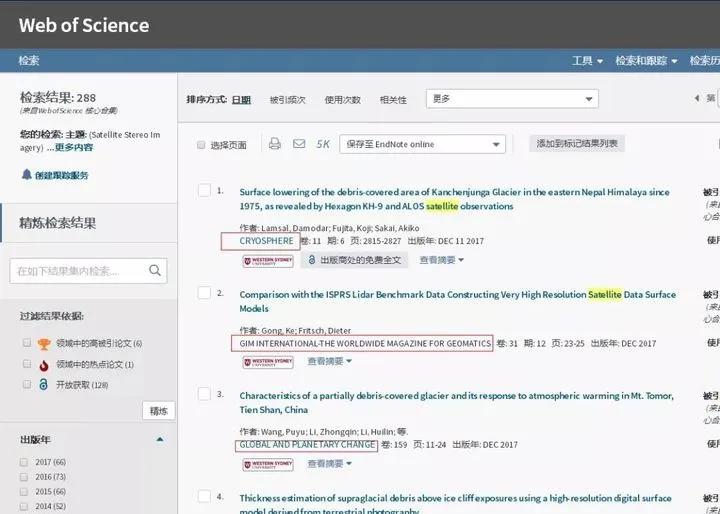This screenshot has height=514, width=720.
Task: Click Western Sydney University logo under result 2
Action: [x=268, y=362]
